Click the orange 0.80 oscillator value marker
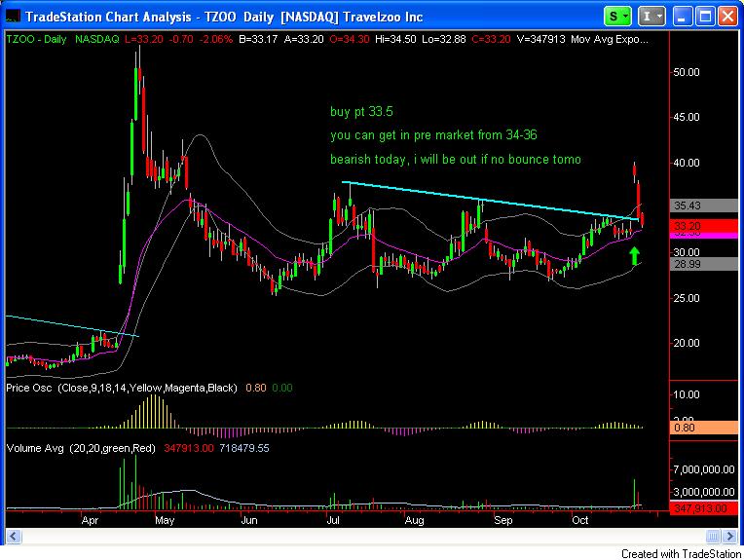This screenshot has height=560, width=744. 704,428
